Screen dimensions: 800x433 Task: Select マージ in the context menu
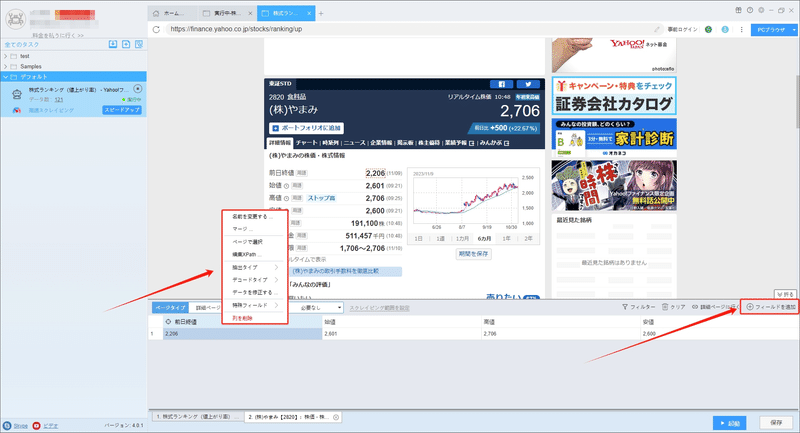pyautogui.click(x=255, y=229)
